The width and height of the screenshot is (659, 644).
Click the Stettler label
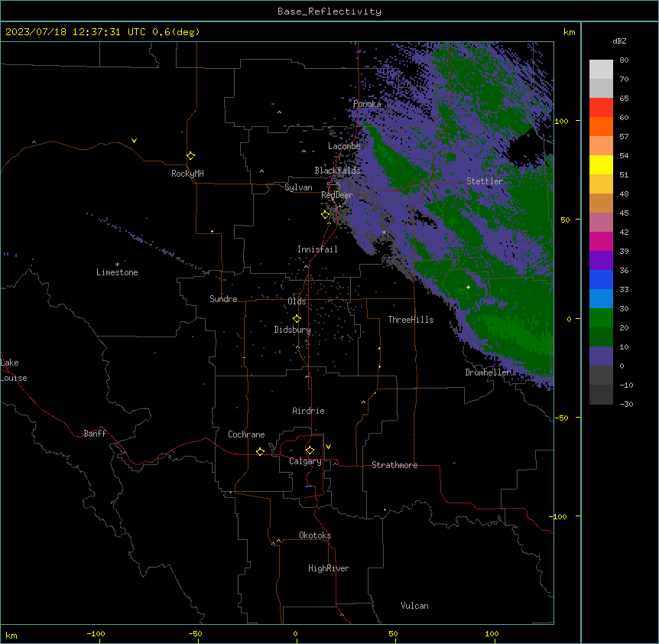485,181
